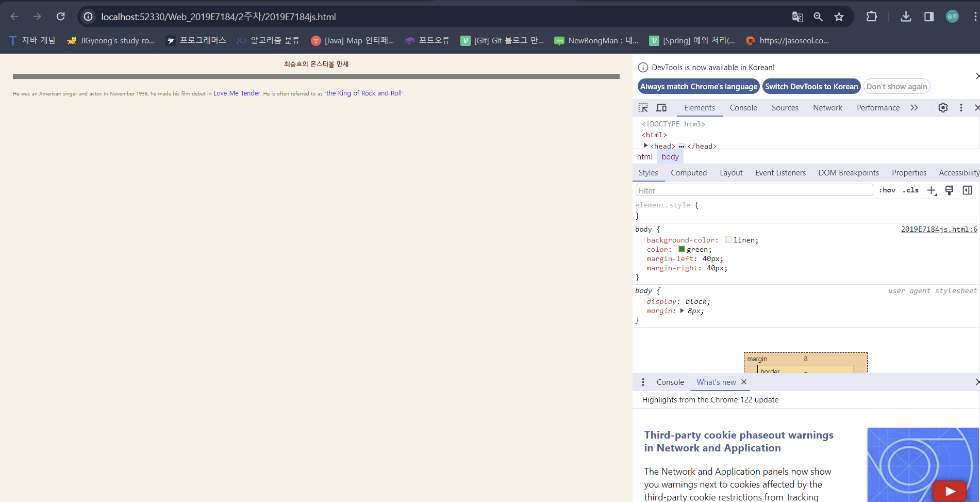Open the Chrome three-dot main menu
Image resolution: width=980 pixels, height=502 pixels.
[975, 17]
